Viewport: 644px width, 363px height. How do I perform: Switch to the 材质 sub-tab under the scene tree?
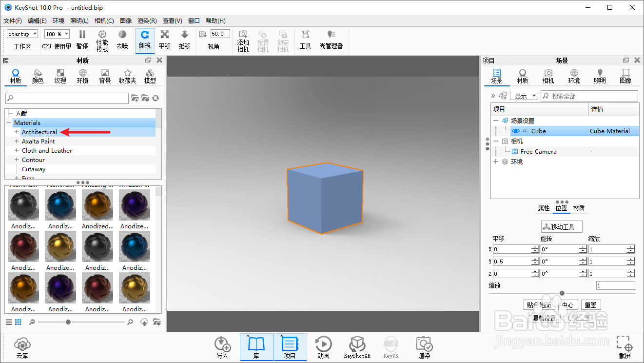coord(579,208)
